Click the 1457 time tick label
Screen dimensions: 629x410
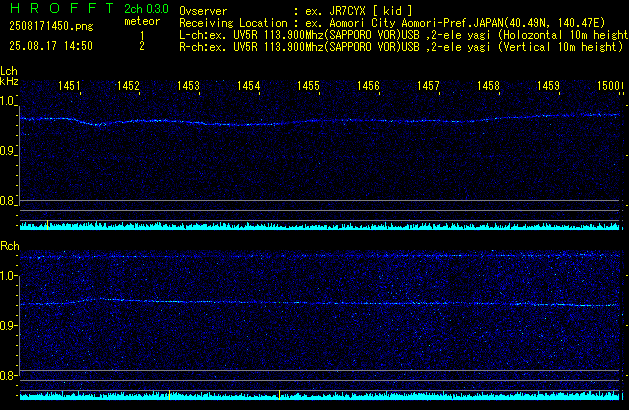click(x=428, y=86)
